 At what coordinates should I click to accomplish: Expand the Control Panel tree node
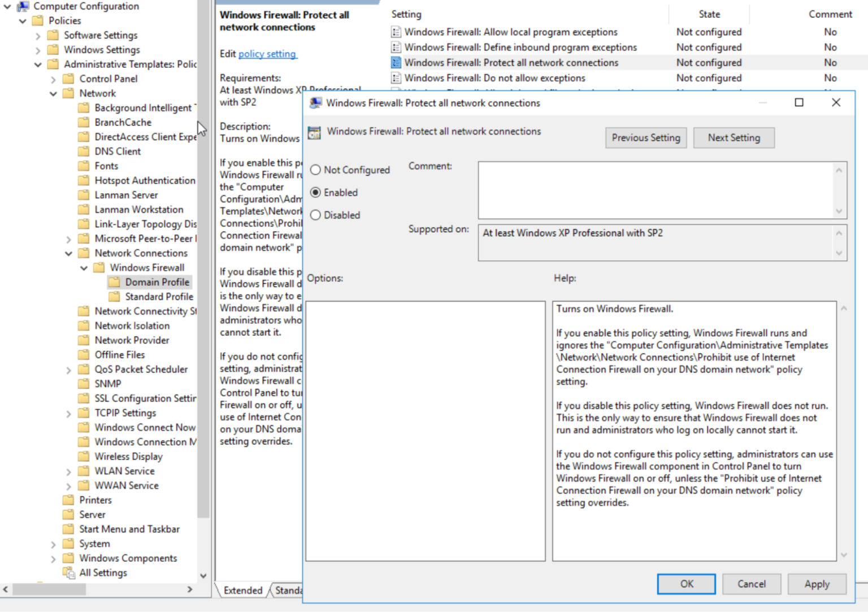click(53, 79)
